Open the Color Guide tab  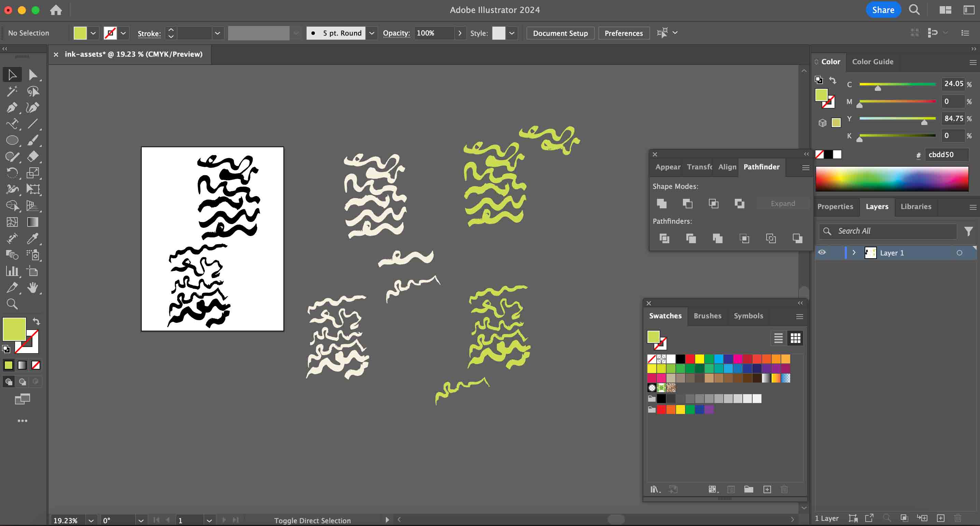872,62
